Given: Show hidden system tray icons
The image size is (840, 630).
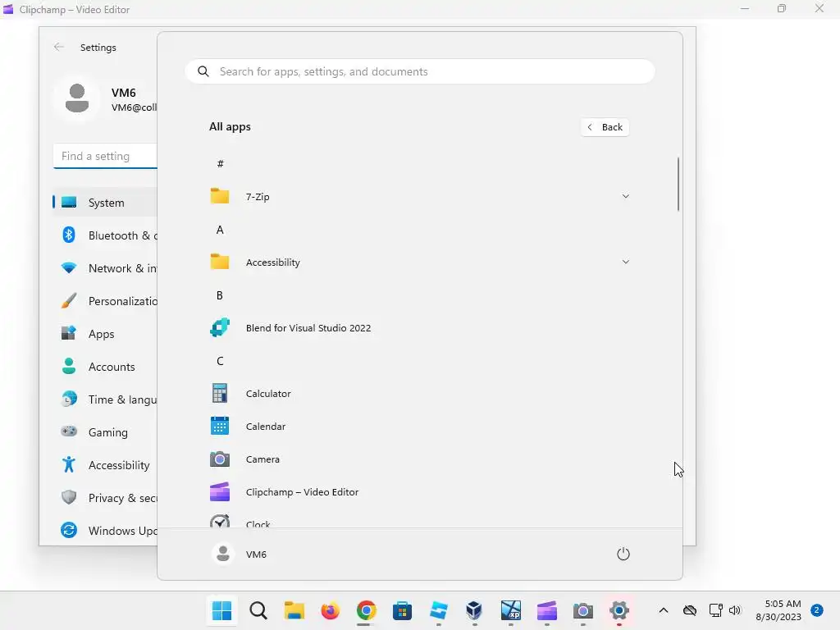Looking at the screenshot, I should pos(663,610).
